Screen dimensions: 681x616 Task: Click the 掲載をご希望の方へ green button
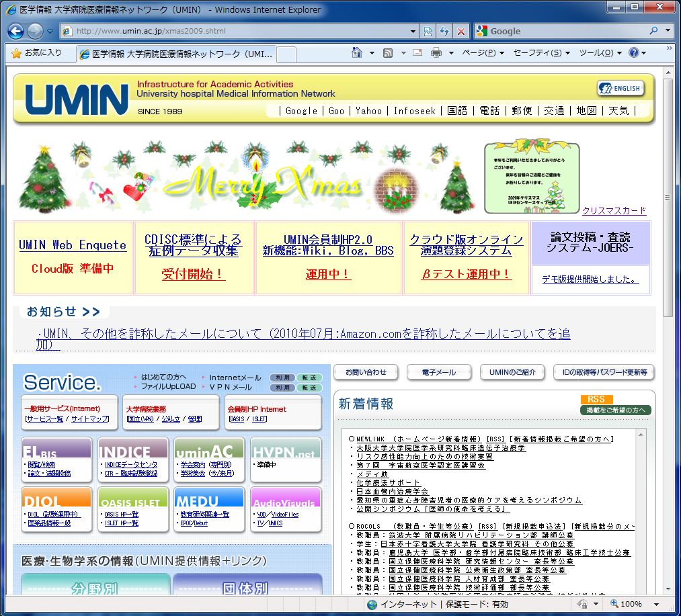[615, 410]
